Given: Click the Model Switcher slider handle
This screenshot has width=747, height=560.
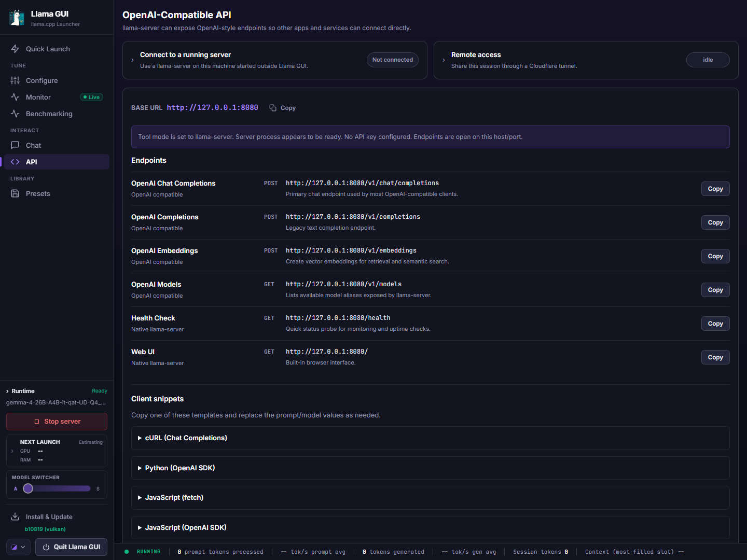Looking at the screenshot, I should (x=28, y=488).
